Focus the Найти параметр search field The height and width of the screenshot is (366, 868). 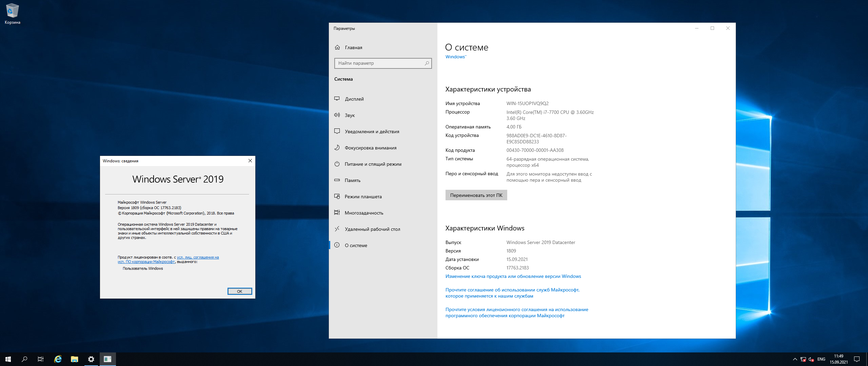coord(383,63)
